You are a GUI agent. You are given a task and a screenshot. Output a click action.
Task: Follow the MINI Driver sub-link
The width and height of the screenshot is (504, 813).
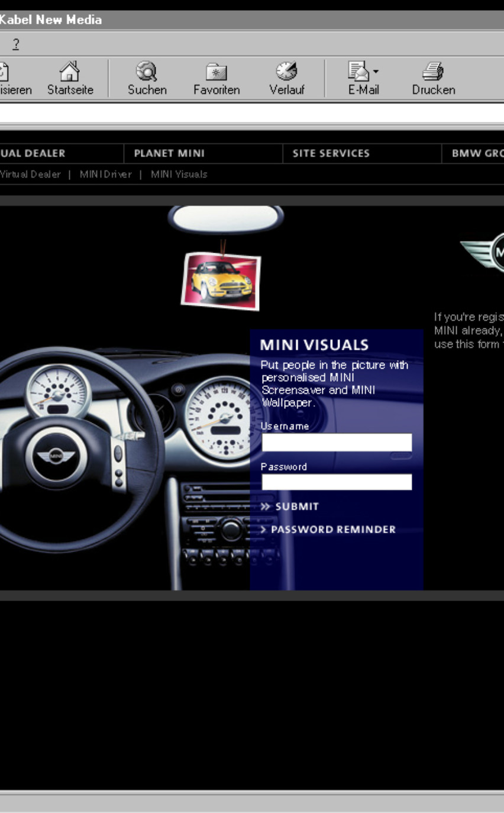(x=105, y=175)
